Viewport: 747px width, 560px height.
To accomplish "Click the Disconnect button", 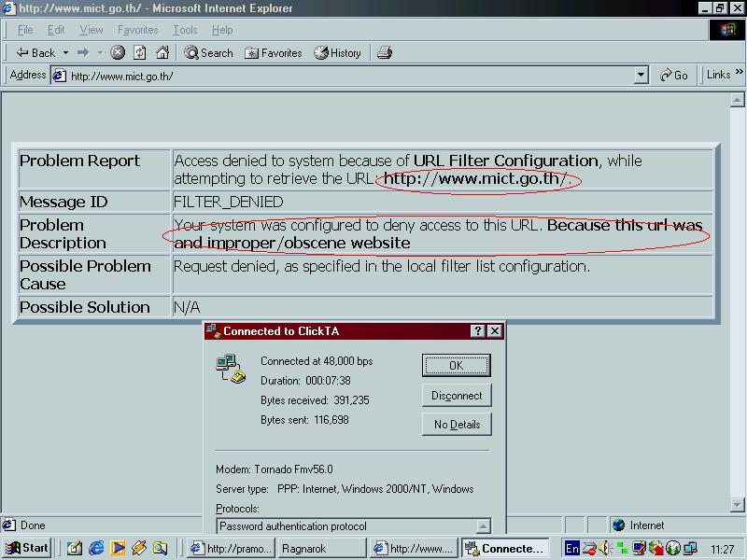I will coord(457,395).
